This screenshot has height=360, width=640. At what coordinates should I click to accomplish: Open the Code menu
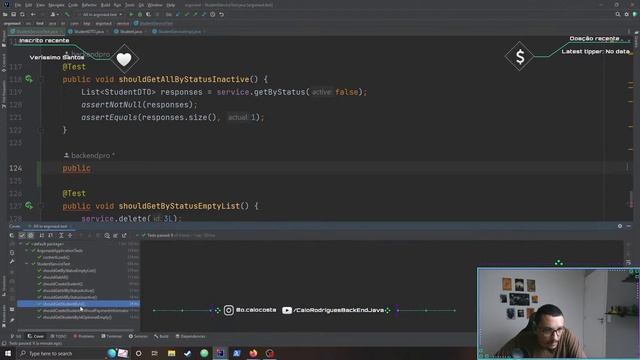point(73,5)
